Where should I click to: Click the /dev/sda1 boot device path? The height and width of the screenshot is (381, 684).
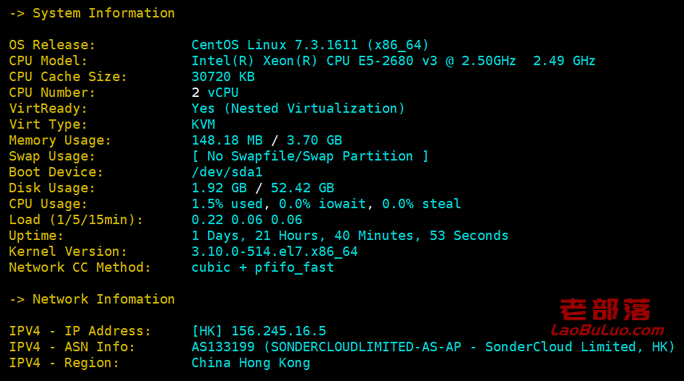pyautogui.click(x=227, y=172)
